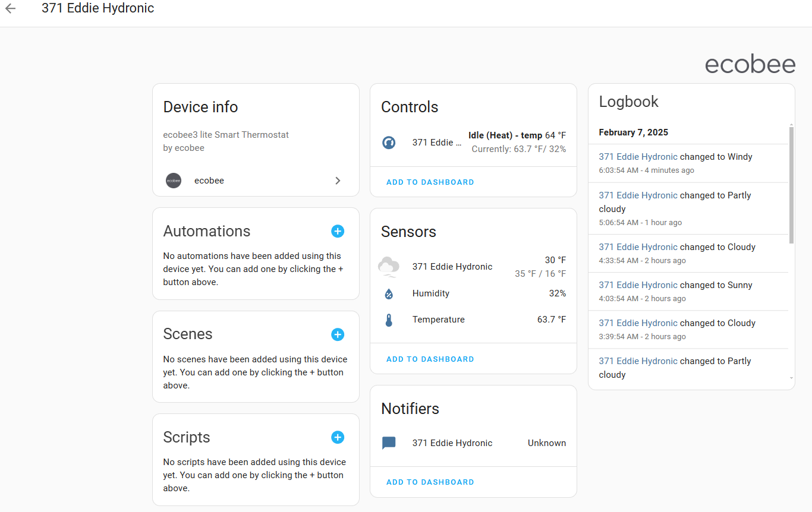Click the Logbook scrollbar thumb
This screenshot has width=812, height=512.
[791, 185]
